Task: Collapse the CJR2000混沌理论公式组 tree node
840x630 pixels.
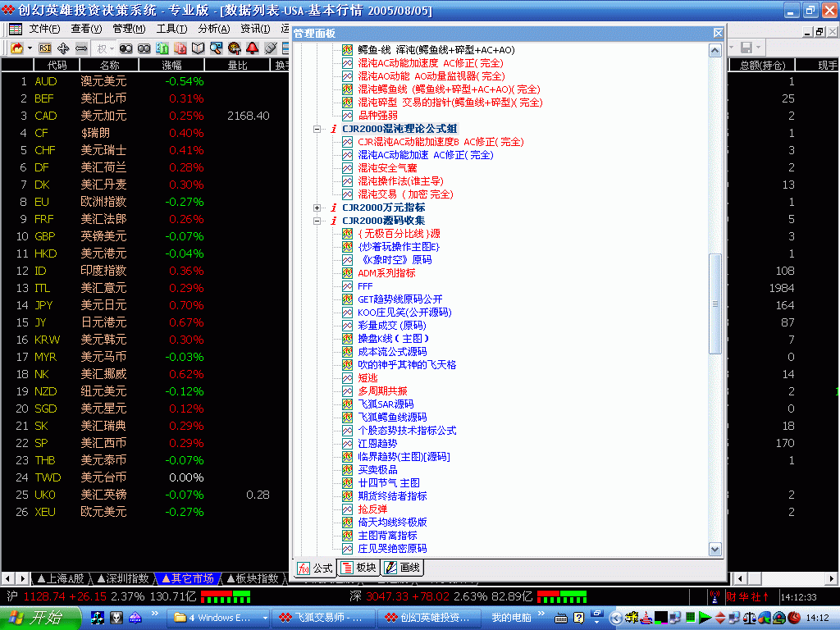Action: pos(317,129)
